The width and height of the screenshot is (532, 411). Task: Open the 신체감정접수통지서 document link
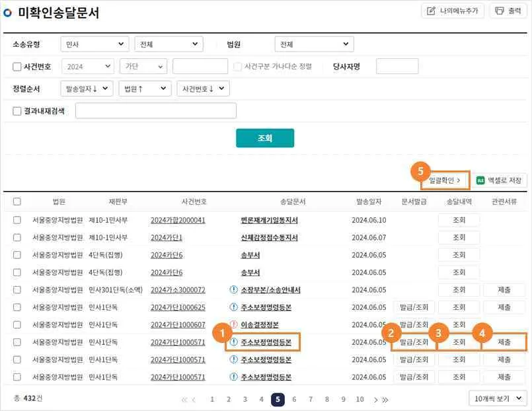click(270, 237)
